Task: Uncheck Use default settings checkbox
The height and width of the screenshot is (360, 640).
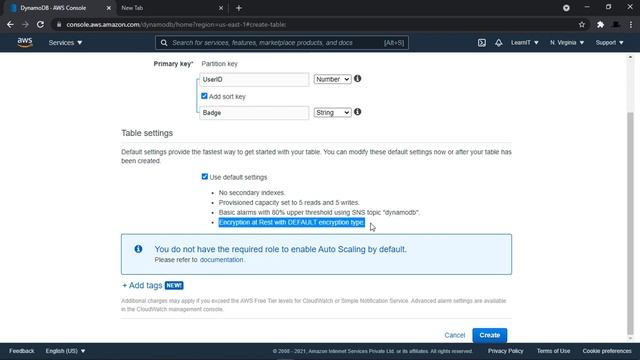Action: click(x=204, y=176)
